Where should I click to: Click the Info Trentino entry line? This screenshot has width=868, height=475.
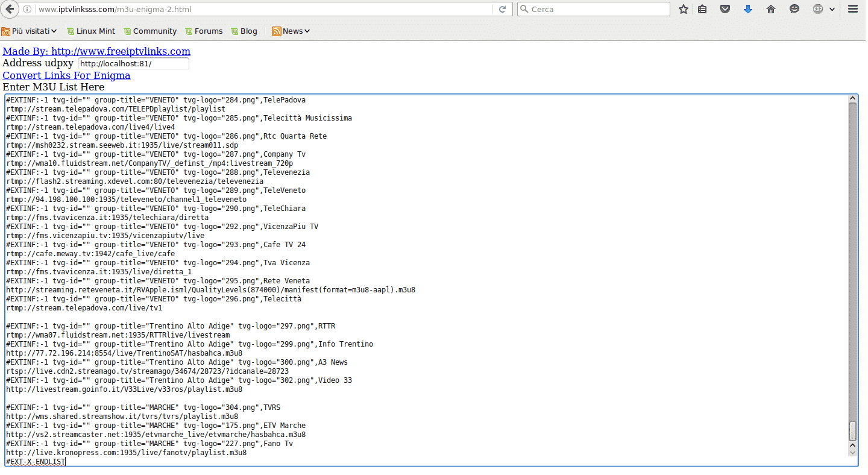coord(189,344)
